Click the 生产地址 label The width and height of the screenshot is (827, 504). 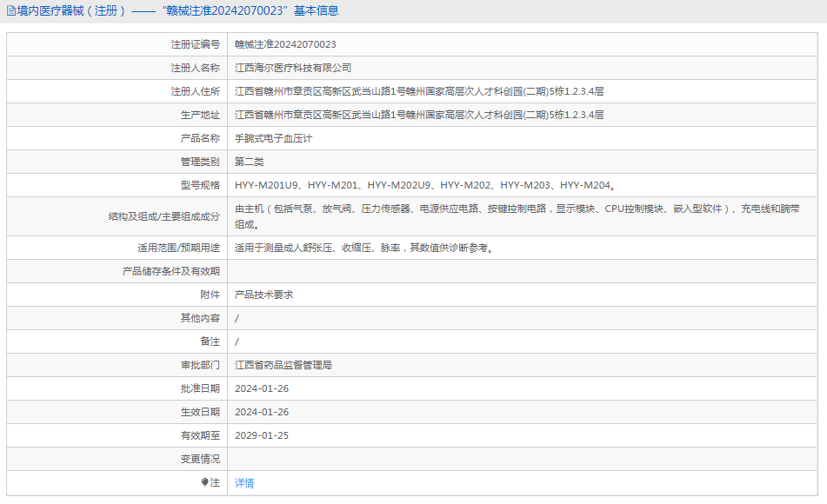click(x=200, y=115)
